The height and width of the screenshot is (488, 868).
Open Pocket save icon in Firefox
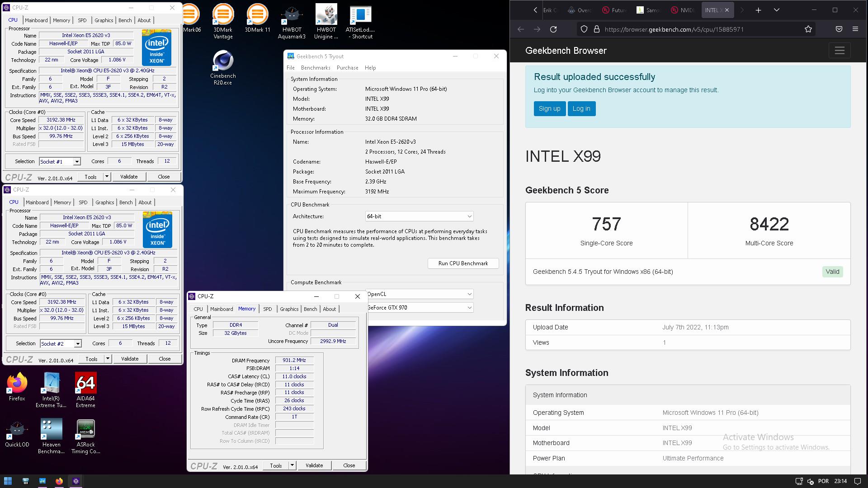click(x=839, y=29)
